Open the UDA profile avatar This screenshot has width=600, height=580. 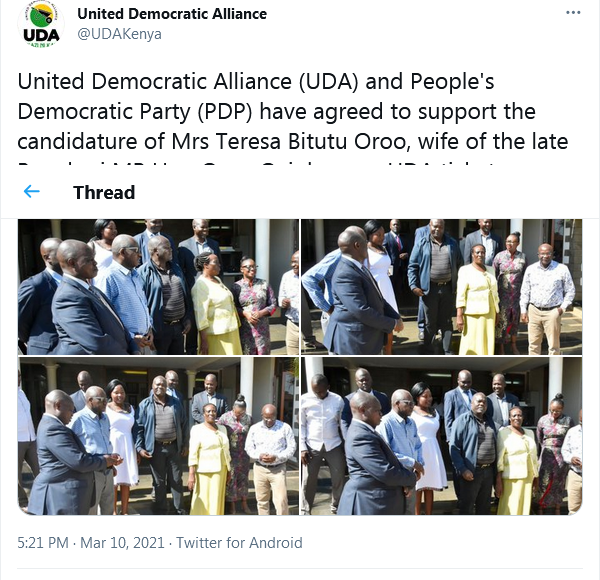[41, 24]
